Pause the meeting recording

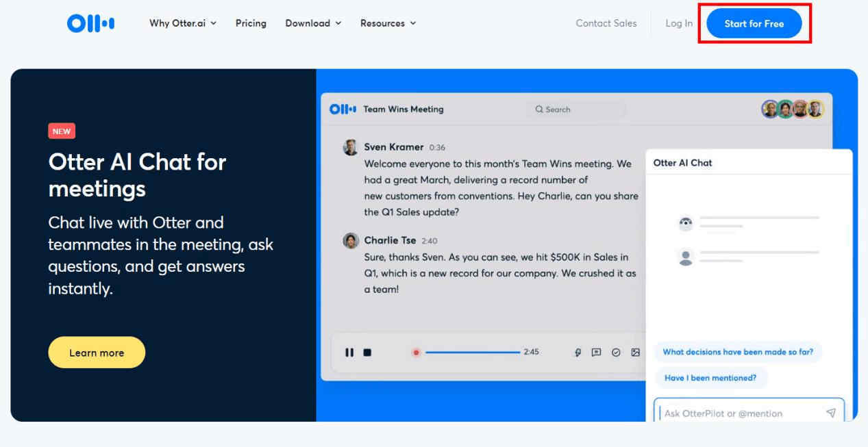[x=349, y=353]
